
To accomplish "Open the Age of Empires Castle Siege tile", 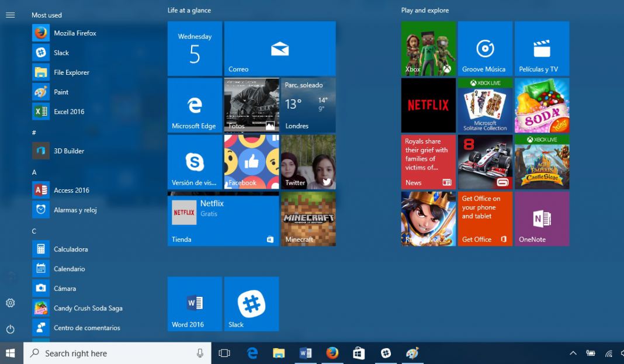I will click(542, 162).
